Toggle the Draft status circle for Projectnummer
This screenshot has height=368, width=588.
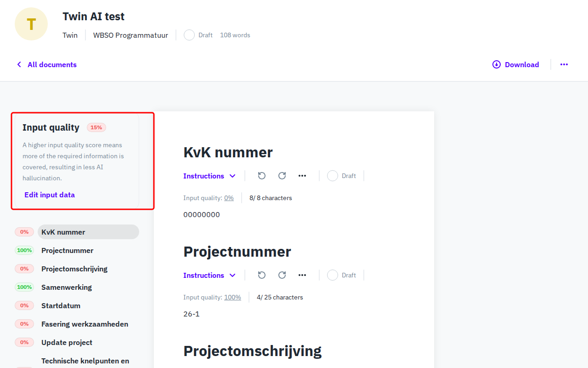point(332,275)
